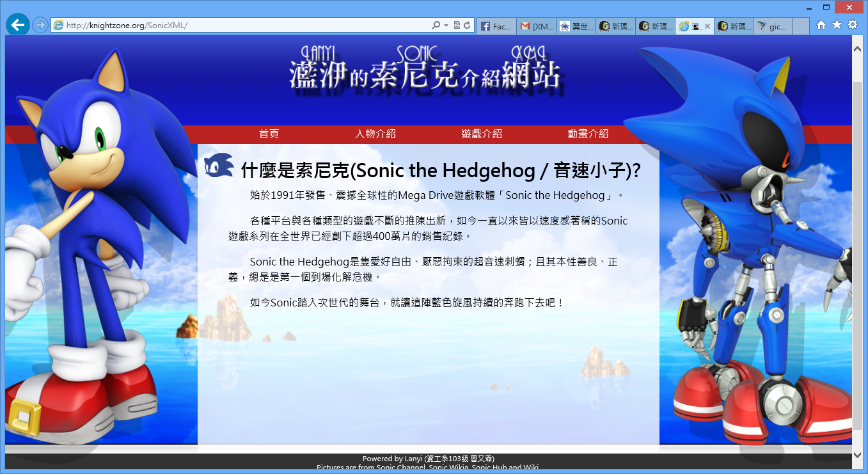This screenshot has height=474, width=868.
Task: Click the heading 什麼是索尼克(Sonic the Hedgehog
Action: tap(441, 171)
